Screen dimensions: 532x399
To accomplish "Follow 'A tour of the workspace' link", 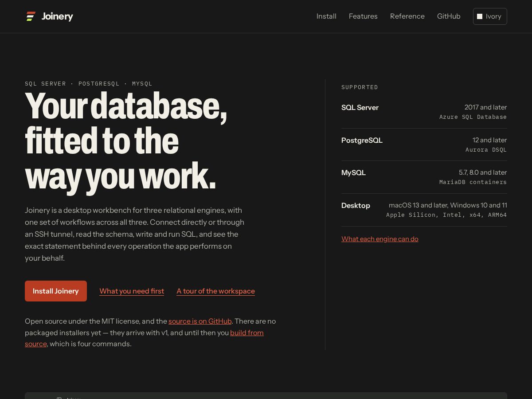I will point(215,291).
